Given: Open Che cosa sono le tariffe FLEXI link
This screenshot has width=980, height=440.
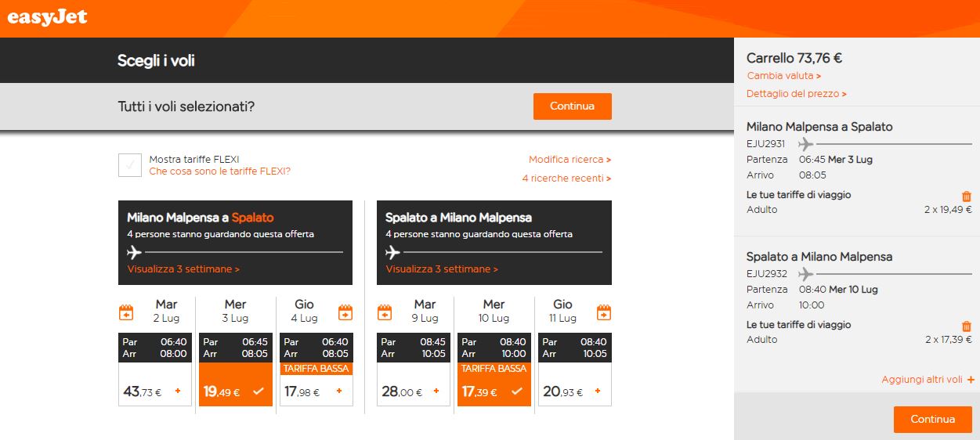Looking at the screenshot, I should (x=220, y=171).
